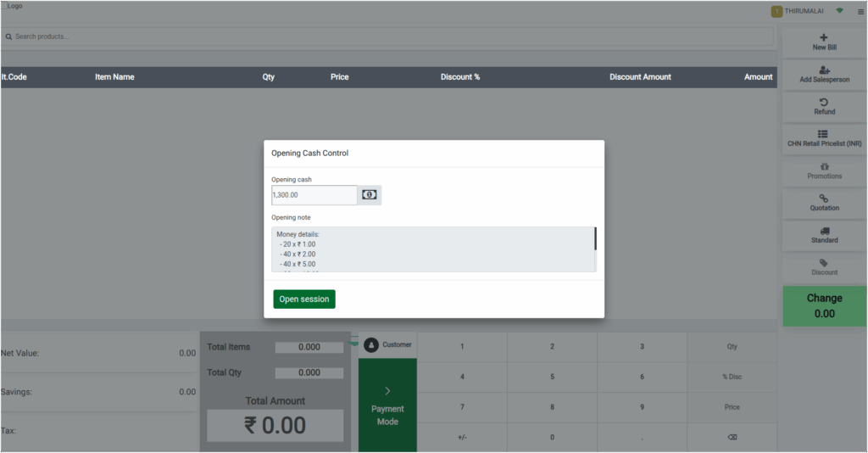Viewport: 868px width, 453px height.
Task: Edit the Opening cash amount field
Action: [x=314, y=195]
